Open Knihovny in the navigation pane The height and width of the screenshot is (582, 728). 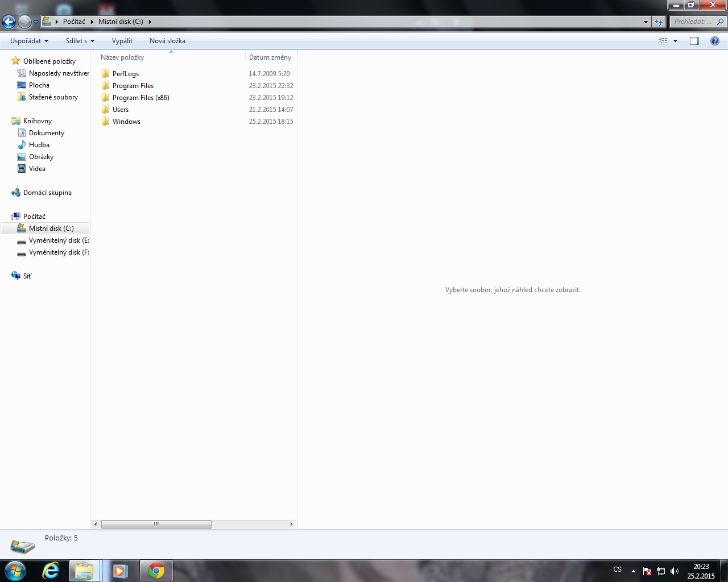pyautogui.click(x=38, y=121)
